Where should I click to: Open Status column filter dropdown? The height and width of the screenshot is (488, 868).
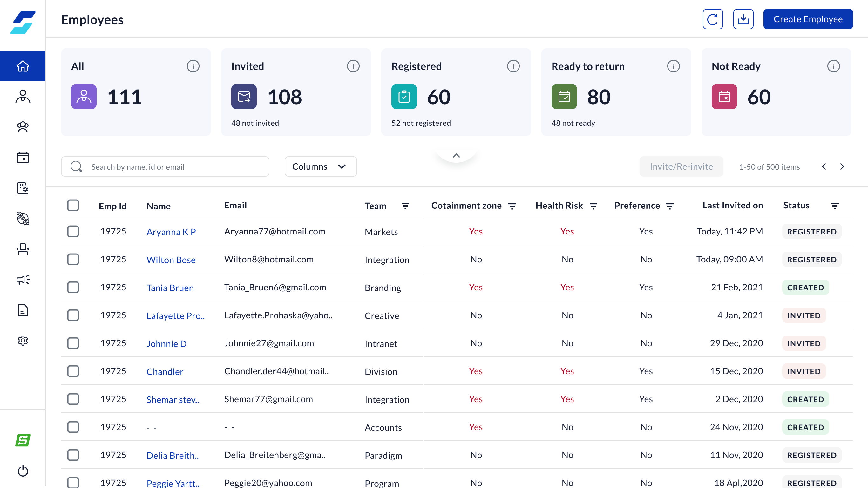[x=834, y=206]
